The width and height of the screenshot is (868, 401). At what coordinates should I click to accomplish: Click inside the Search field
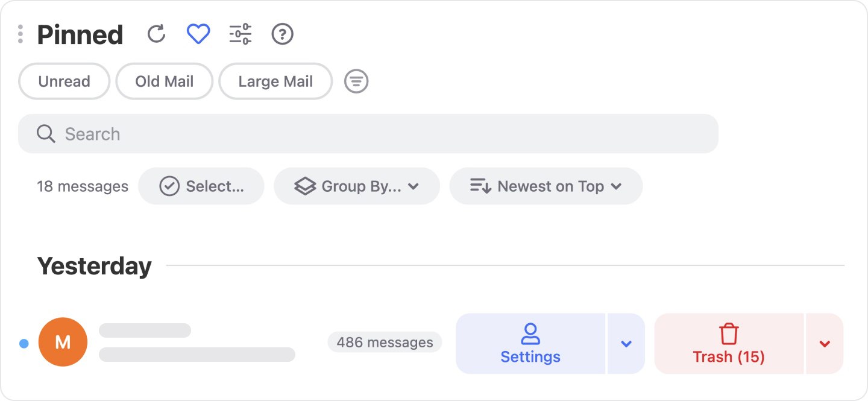[x=241, y=133]
